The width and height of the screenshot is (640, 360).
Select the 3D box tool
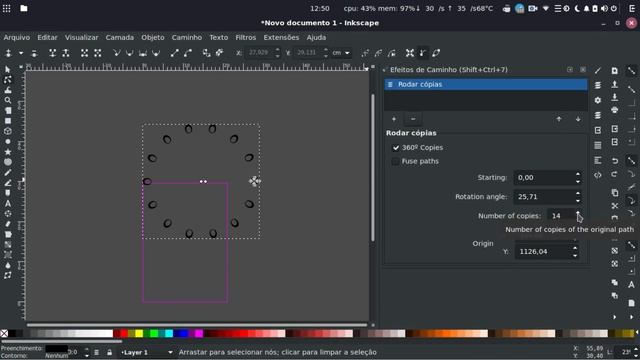click(x=8, y=131)
